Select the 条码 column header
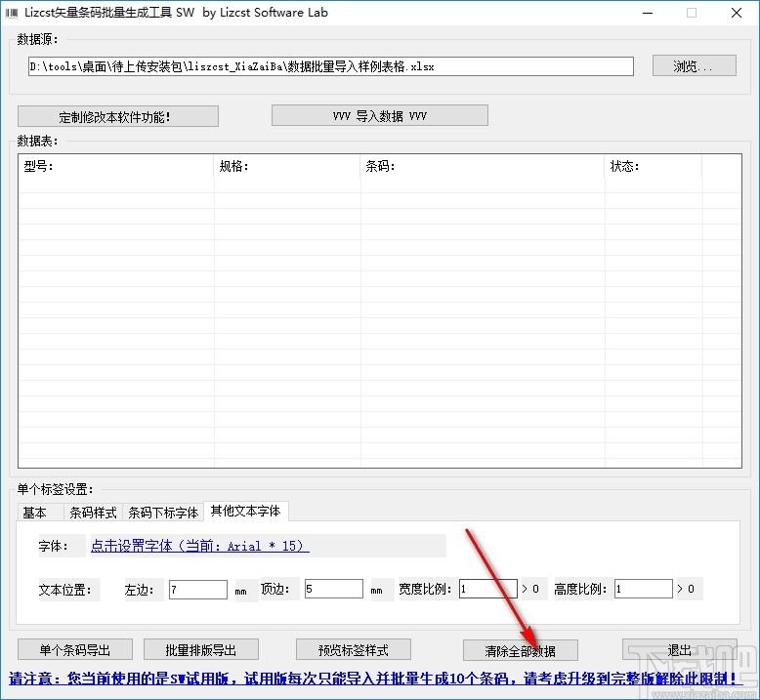 pos(483,166)
